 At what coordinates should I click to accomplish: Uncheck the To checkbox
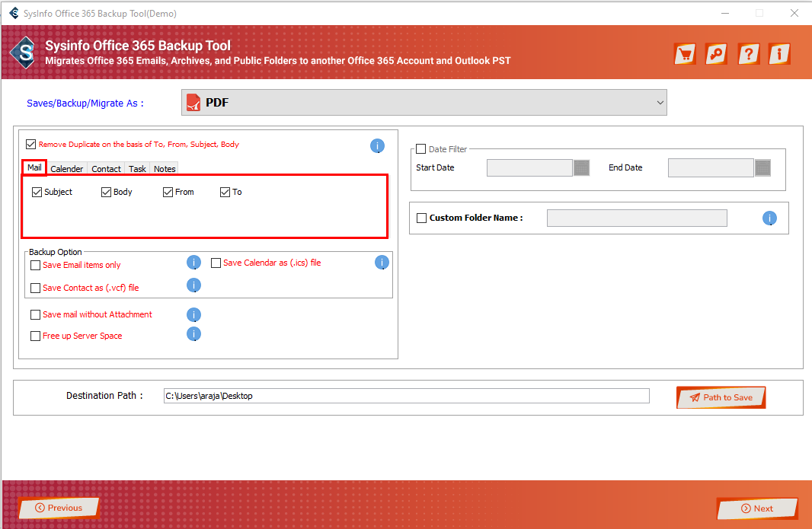pyautogui.click(x=225, y=192)
